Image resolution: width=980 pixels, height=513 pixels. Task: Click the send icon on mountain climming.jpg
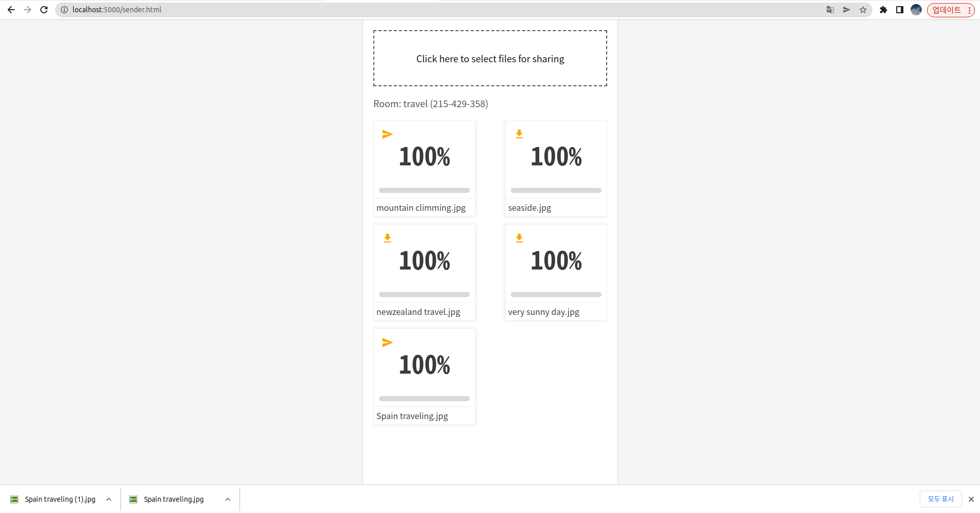pyautogui.click(x=388, y=134)
